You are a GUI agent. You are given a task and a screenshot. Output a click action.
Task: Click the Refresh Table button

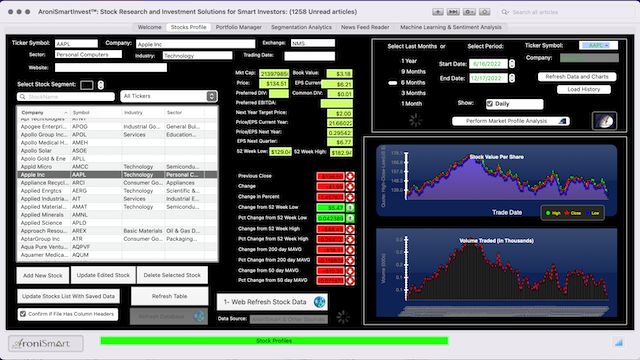coord(169,296)
